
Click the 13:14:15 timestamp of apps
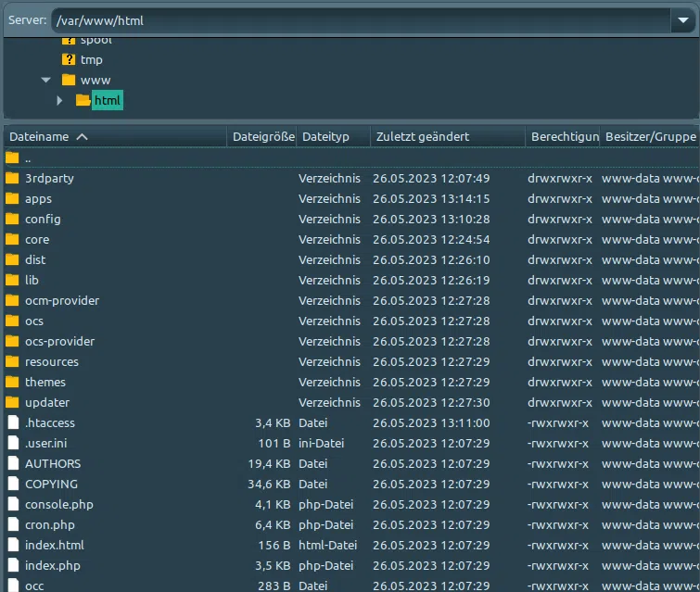click(465, 199)
